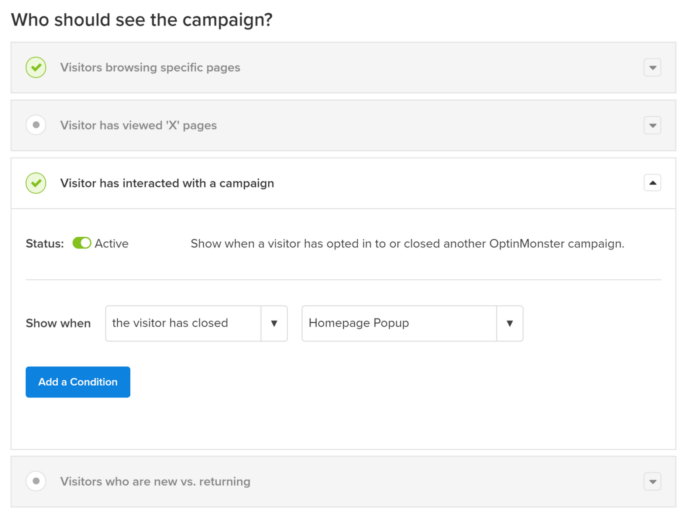Click the Add a Condition button
Image resolution: width=688 pixels, height=519 pixels.
click(x=78, y=382)
